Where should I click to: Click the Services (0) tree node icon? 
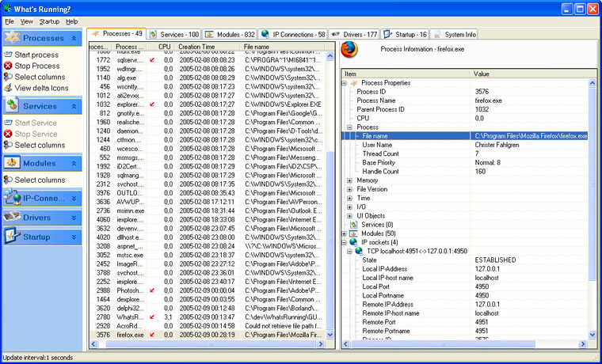[x=353, y=225]
